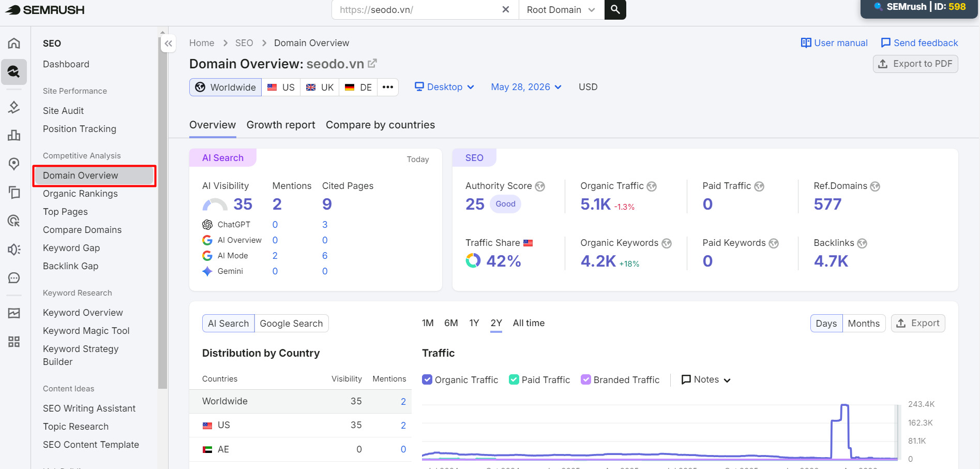Screen dimensions: 980x469
Task: Click the info icon beside Organic Traffic
Action: click(652, 186)
